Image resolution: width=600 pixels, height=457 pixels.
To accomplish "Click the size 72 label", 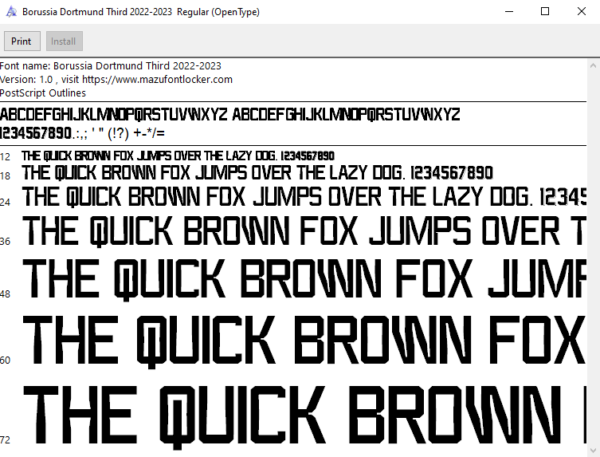I will point(5,440).
